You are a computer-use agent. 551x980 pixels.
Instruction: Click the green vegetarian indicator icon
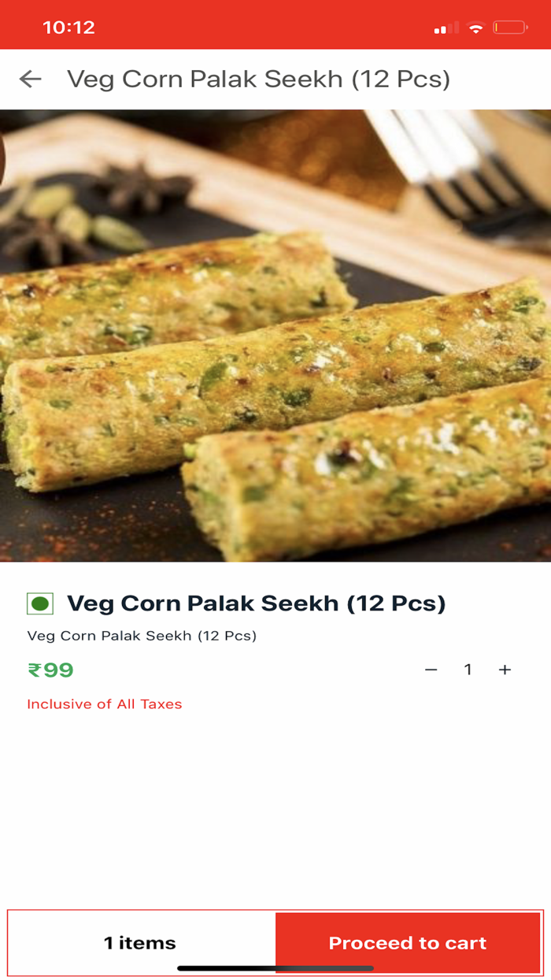40,604
